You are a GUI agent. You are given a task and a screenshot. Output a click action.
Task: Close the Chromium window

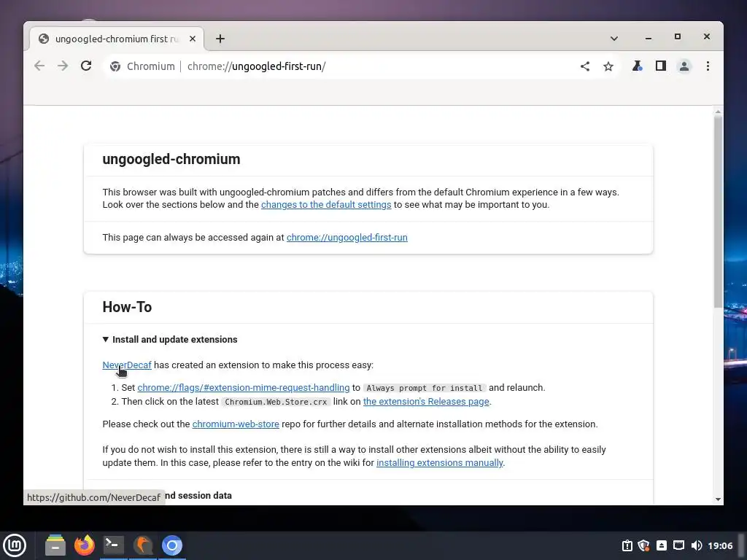(x=706, y=36)
